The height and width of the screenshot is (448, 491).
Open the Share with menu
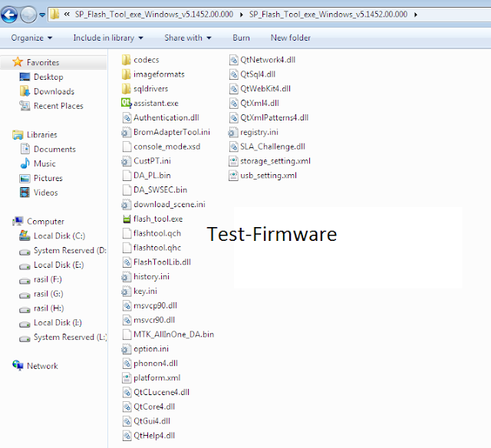pos(188,38)
